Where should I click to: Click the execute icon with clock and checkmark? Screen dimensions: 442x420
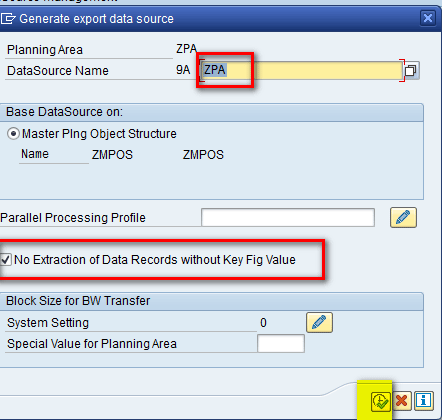(380, 401)
